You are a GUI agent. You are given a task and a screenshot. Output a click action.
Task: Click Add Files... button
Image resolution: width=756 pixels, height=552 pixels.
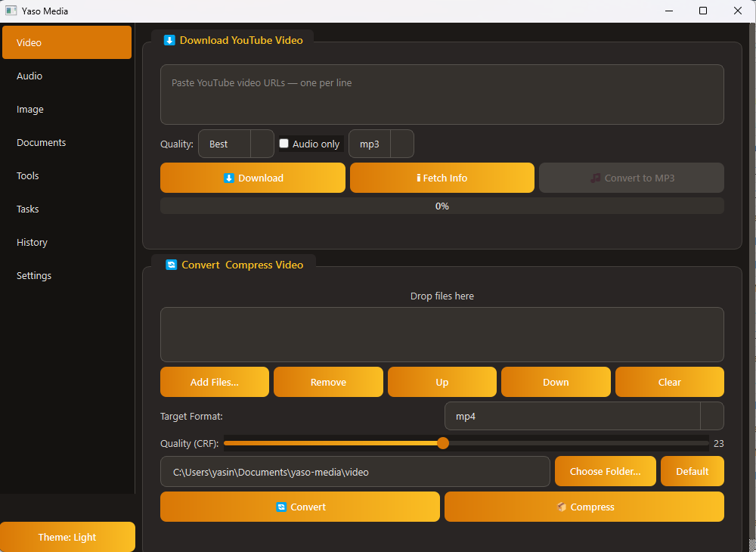click(x=215, y=382)
